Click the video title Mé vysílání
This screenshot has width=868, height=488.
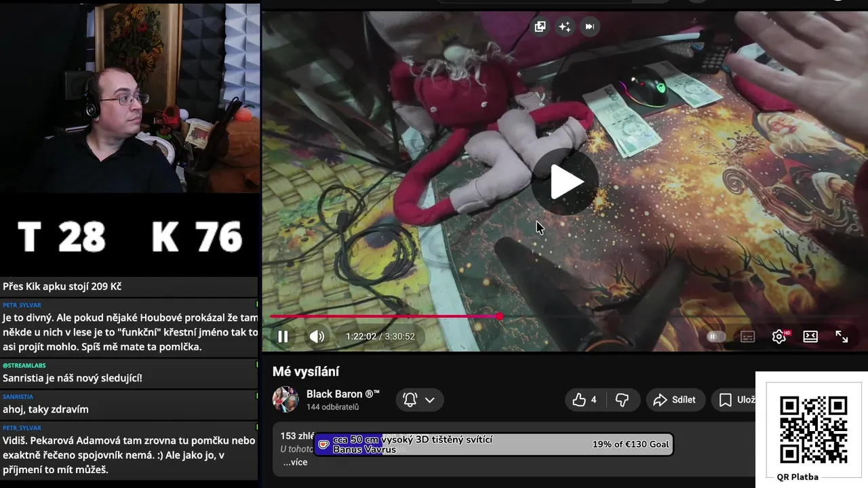tap(306, 371)
